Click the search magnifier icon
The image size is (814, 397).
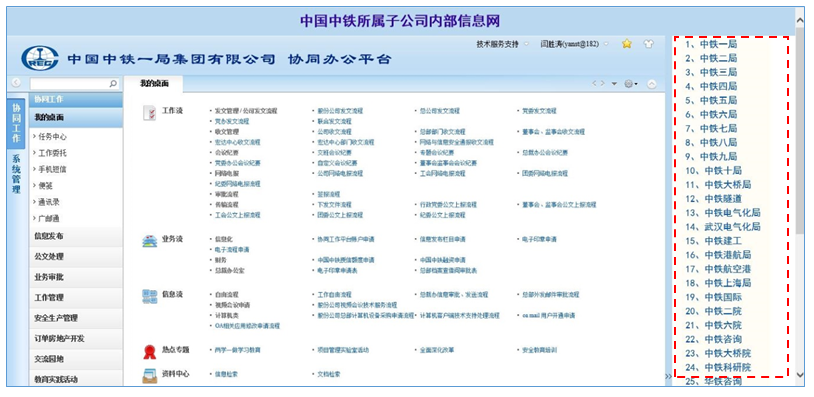(113, 83)
